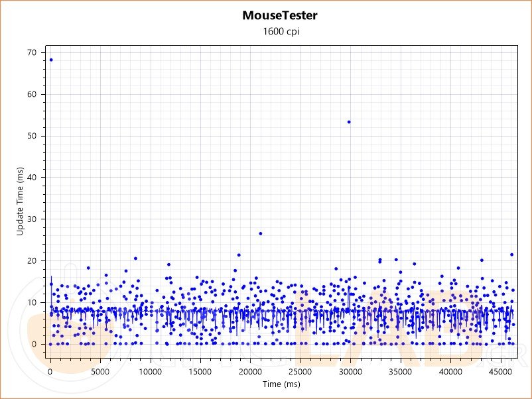Image resolution: width=532 pixels, height=399 pixels.
Task: Click the 10000 x-axis tick label
Action: pyautogui.click(x=151, y=372)
